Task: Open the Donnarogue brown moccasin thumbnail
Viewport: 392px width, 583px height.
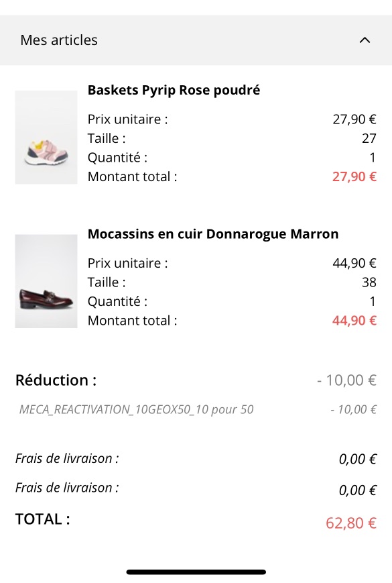Action: (46, 281)
